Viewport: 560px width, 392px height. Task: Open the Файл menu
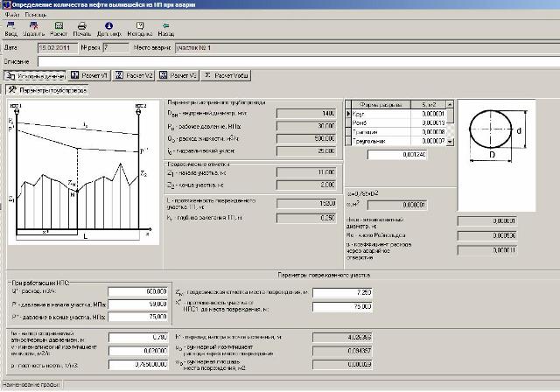10,16
